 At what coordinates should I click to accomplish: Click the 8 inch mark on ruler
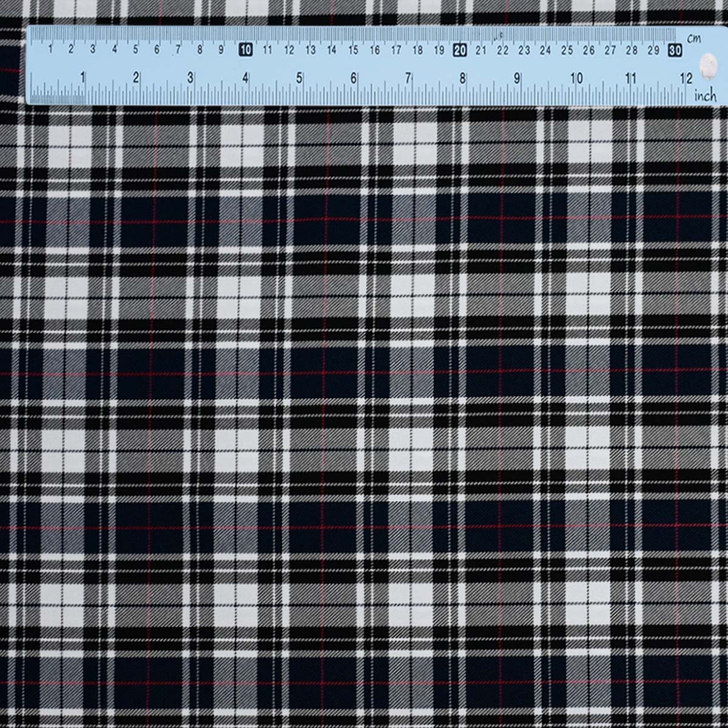click(x=463, y=78)
